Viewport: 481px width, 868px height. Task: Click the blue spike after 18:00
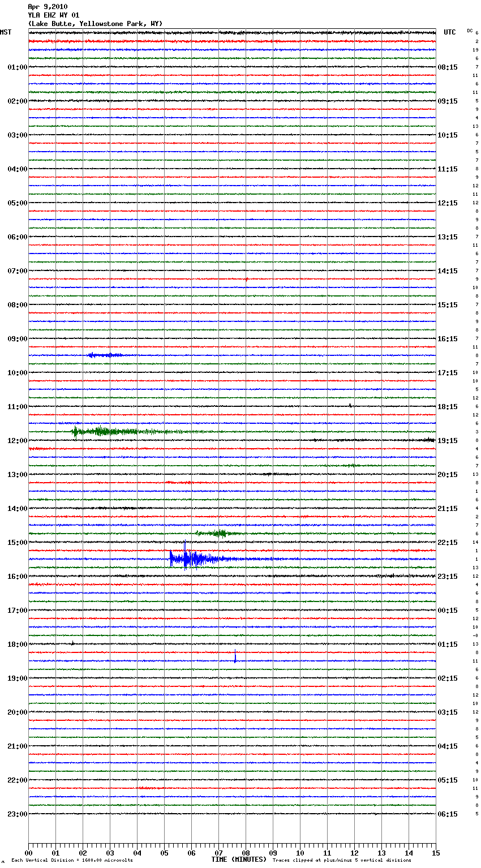point(235,656)
